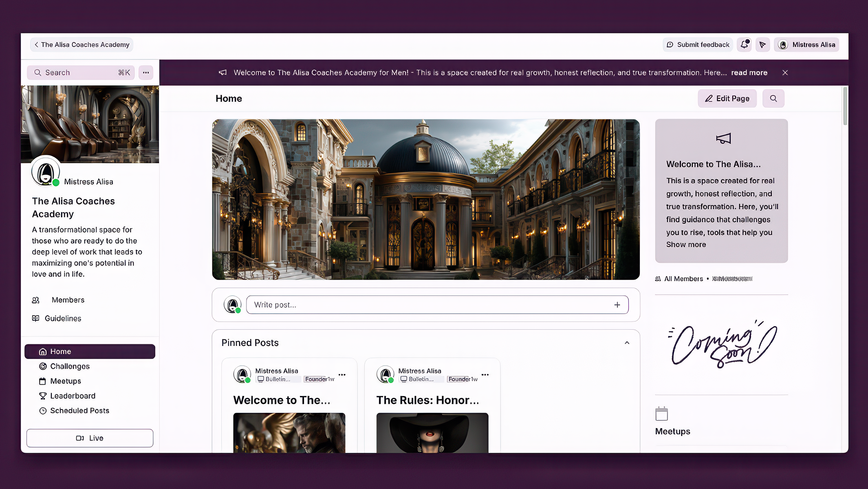The image size is (868, 489).
Task: Open the sidebar three-dots options button
Action: [146, 73]
